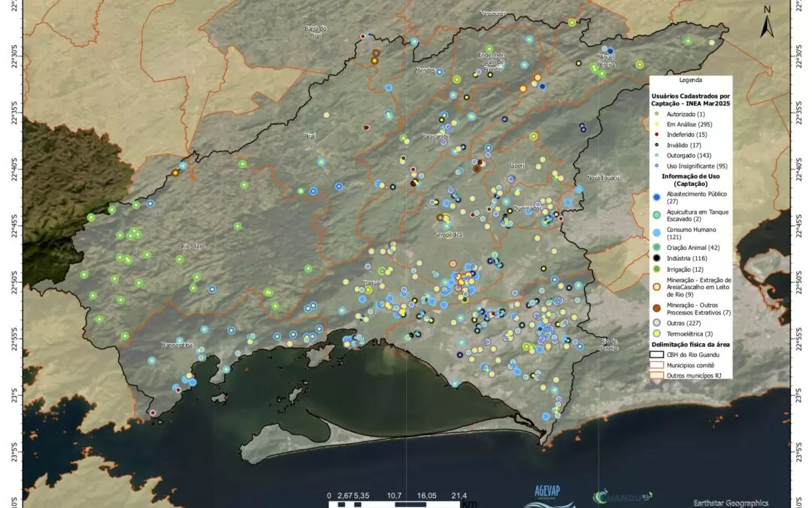Screen dimensions: 812x508
Task: Click the Irrigação green legend circle
Action: pos(656,269)
